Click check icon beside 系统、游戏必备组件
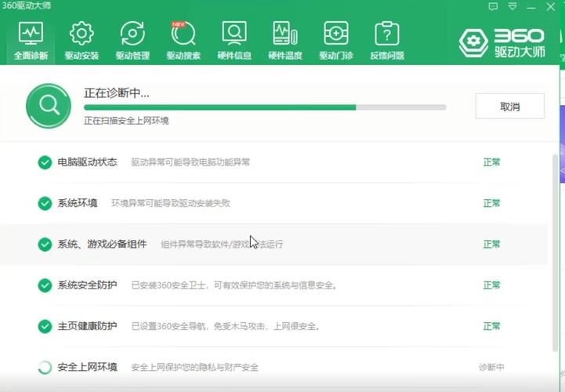This screenshot has width=565, height=392. click(x=45, y=244)
